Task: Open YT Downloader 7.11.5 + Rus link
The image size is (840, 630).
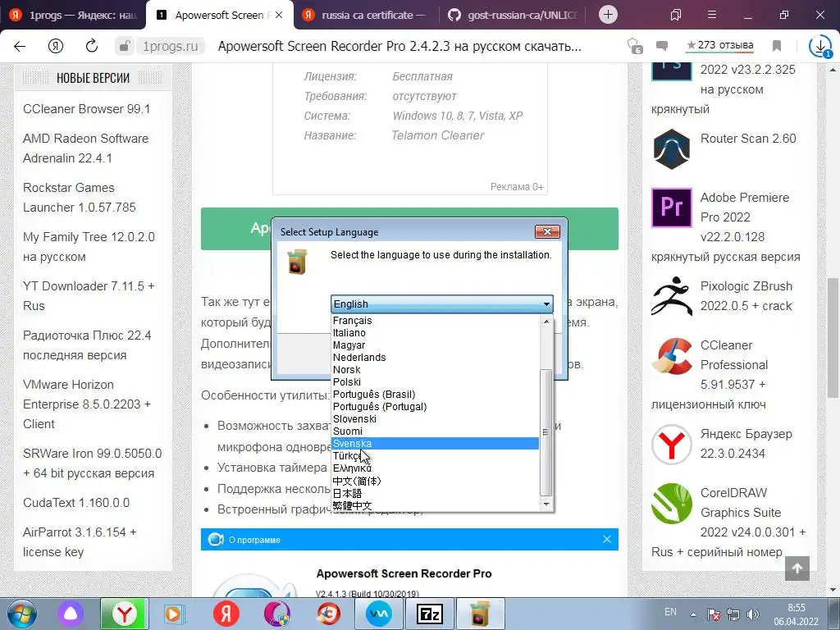Action: tap(89, 295)
